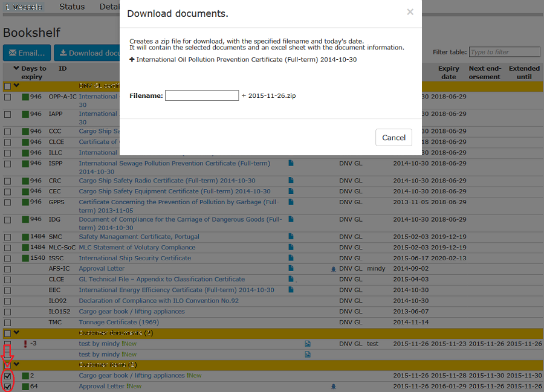Tick the checkbox for Tonnage Certificate (1969)

point(7,323)
